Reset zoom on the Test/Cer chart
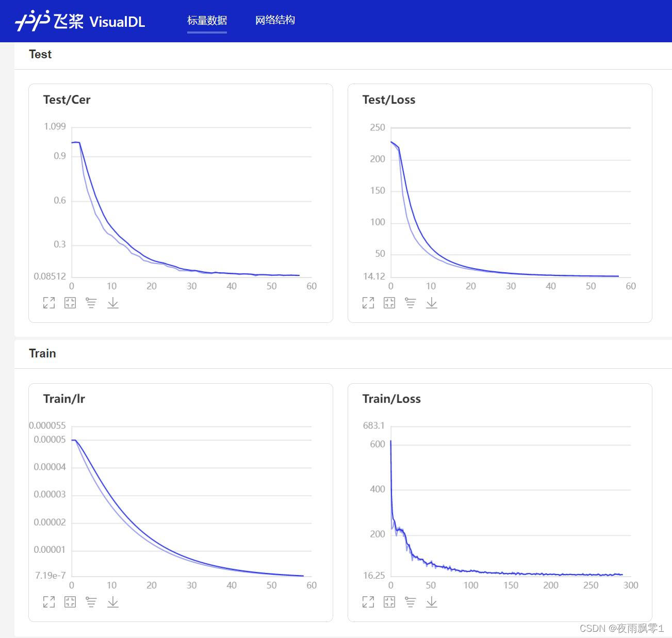 pos(70,303)
